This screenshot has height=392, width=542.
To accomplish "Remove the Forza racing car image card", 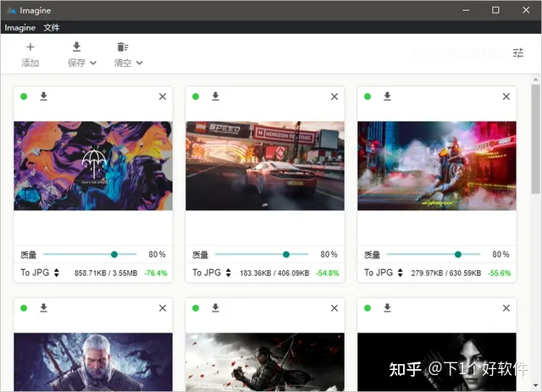I will click(x=335, y=97).
